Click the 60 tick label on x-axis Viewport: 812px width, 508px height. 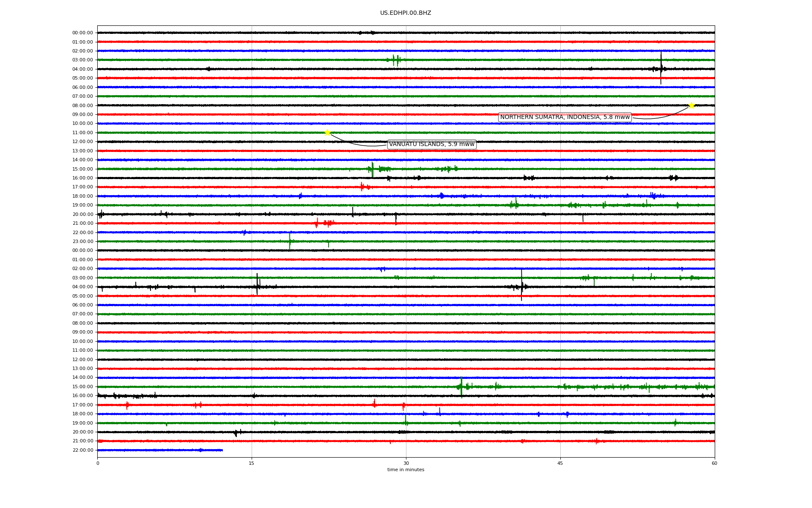pos(714,463)
